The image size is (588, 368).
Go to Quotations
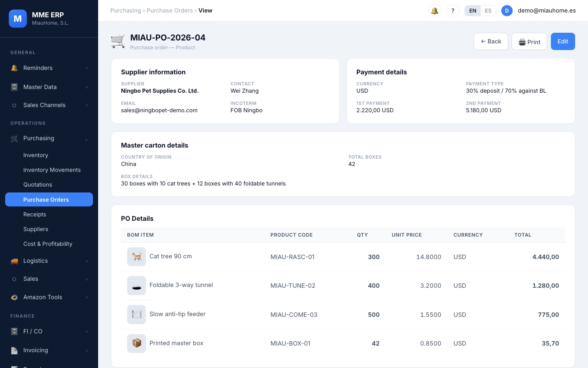tap(49, 185)
